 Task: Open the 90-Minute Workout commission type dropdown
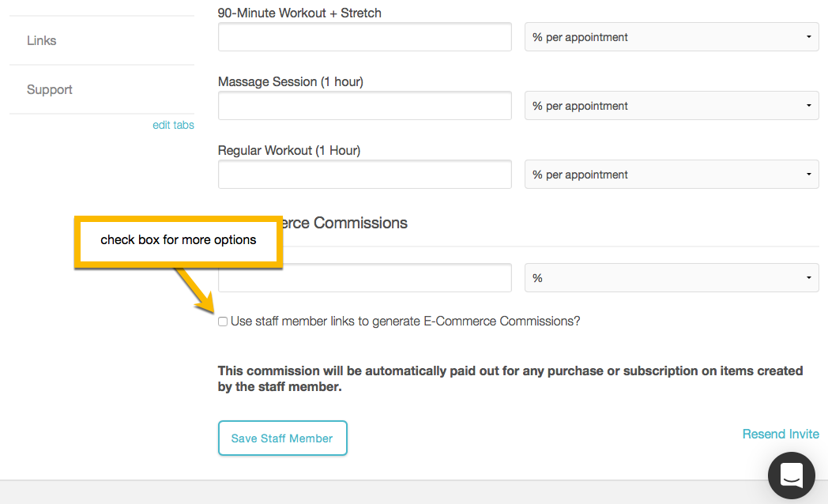[x=672, y=37]
